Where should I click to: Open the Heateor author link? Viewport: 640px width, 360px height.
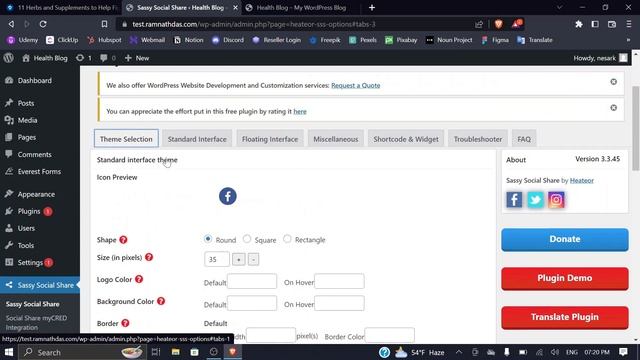click(582, 180)
